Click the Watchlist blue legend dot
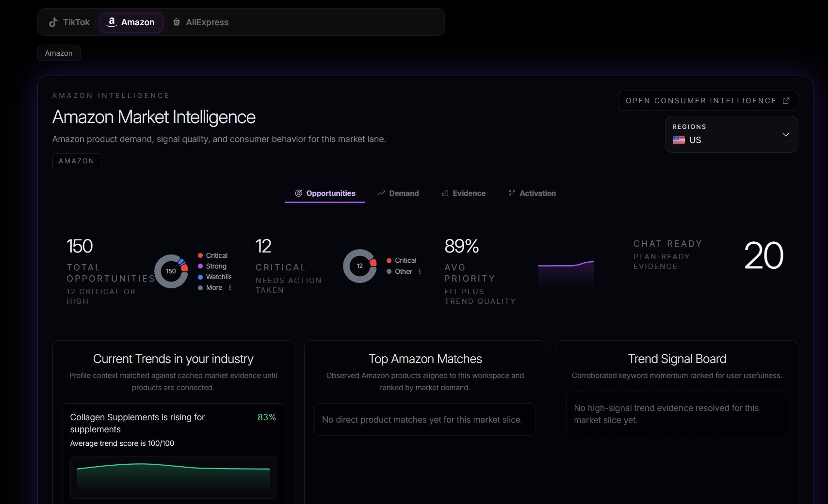The width and height of the screenshot is (828, 504). tap(200, 277)
